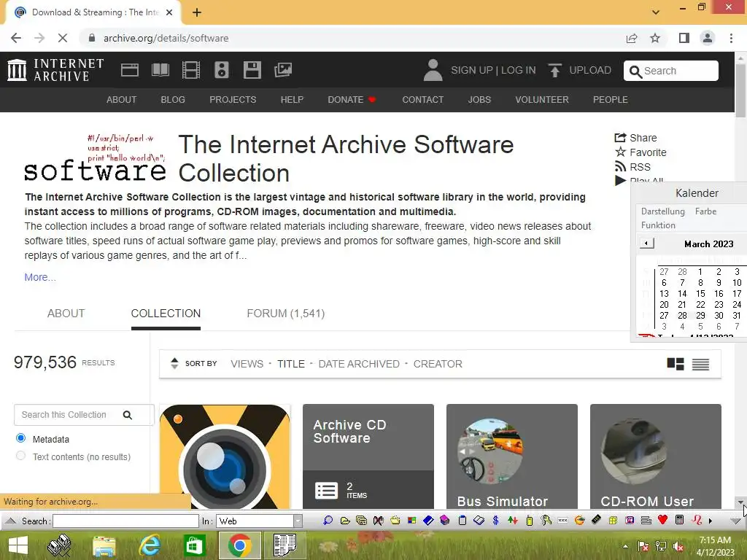747x560 pixels.
Task: Click collection search magnifier icon
Action: (127, 415)
